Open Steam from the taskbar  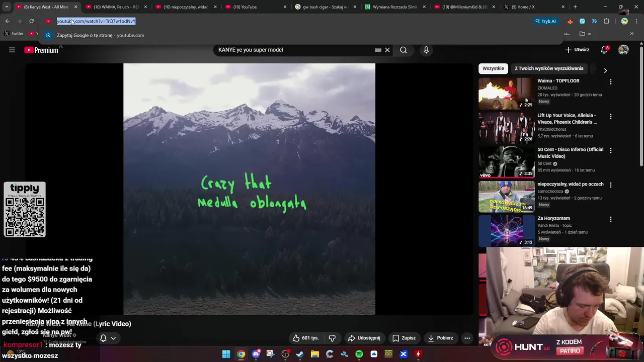tap(300, 354)
